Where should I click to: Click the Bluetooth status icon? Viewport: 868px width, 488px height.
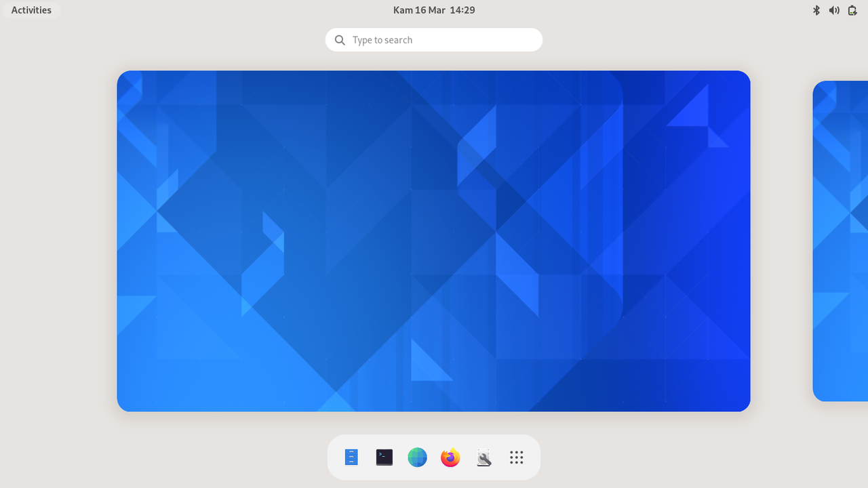pos(816,10)
